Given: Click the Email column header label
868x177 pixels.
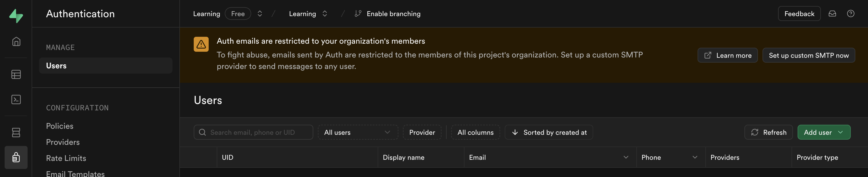Looking at the screenshot, I should [x=477, y=157].
